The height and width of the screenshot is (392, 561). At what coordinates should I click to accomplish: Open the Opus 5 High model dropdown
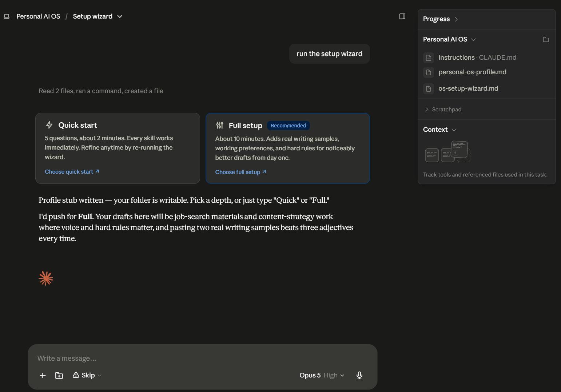(x=322, y=375)
